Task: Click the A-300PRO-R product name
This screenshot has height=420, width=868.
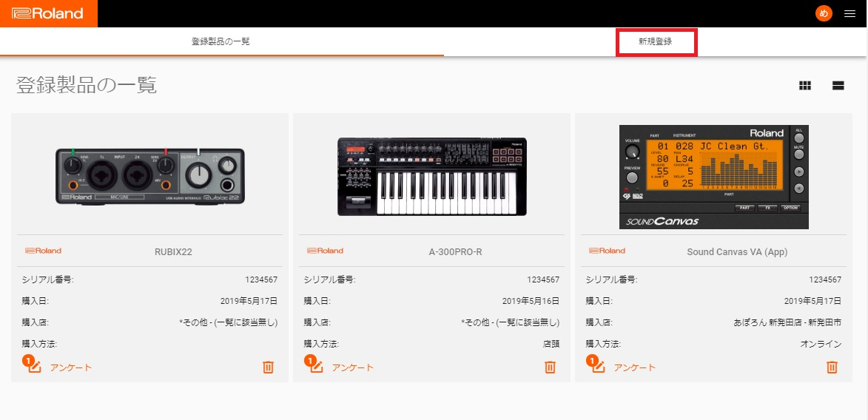Action: click(456, 252)
